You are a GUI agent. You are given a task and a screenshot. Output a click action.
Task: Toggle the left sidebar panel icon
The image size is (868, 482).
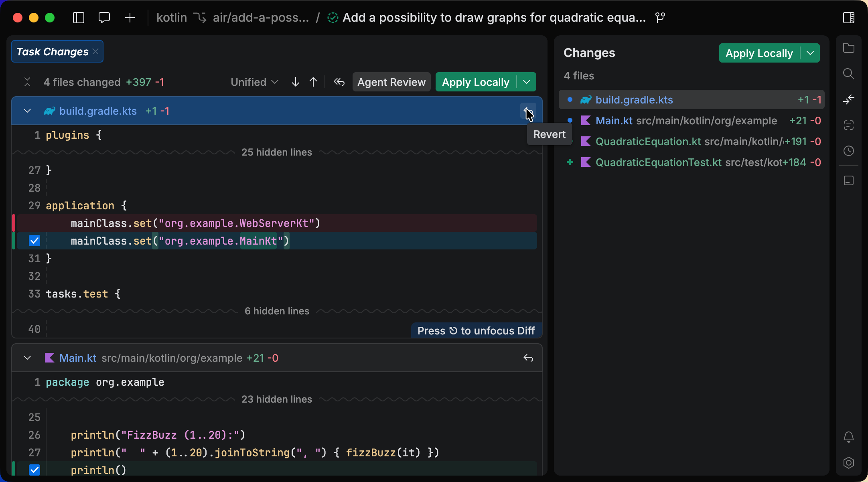[79, 18]
